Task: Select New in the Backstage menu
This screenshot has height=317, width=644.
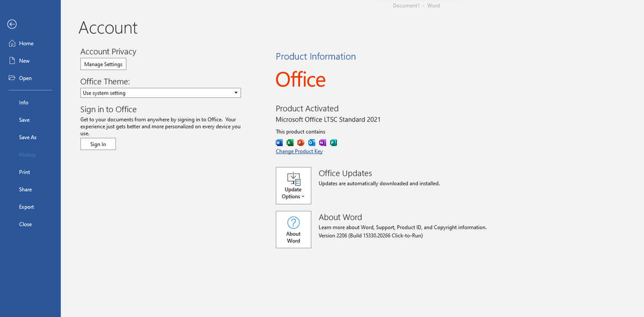Action: pyautogui.click(x=24, y=61)
